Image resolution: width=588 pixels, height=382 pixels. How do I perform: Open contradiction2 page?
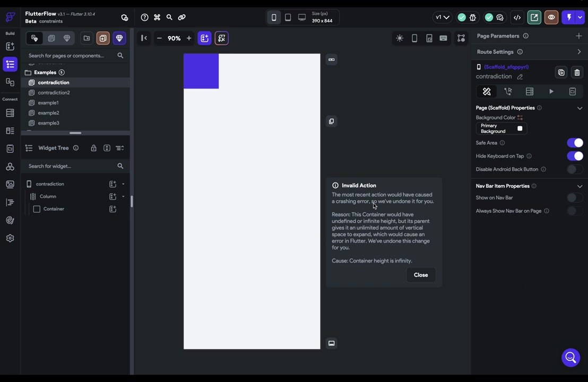tap(54, 93)
